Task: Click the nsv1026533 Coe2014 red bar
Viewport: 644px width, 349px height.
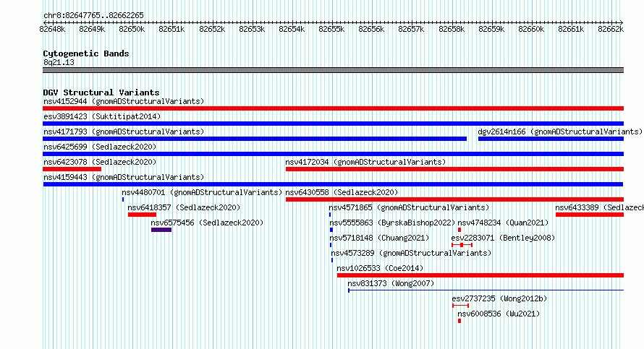Action: tap(480, 275)
